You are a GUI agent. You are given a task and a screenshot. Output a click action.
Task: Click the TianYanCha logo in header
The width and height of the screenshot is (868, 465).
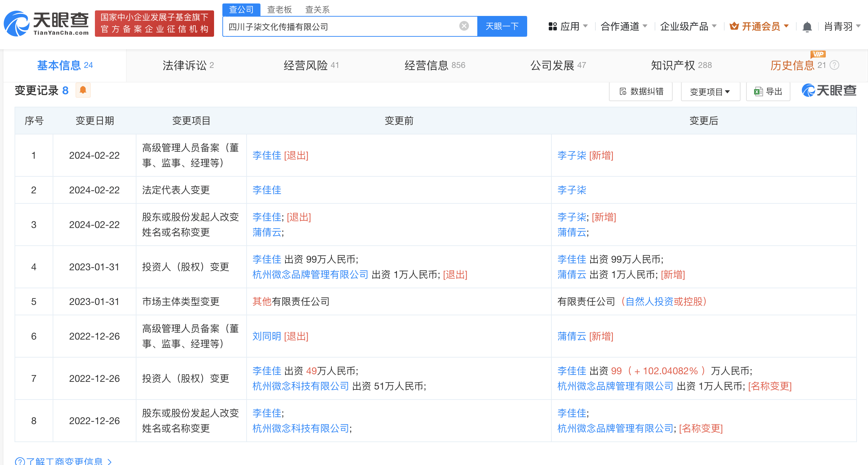(46, 24)
